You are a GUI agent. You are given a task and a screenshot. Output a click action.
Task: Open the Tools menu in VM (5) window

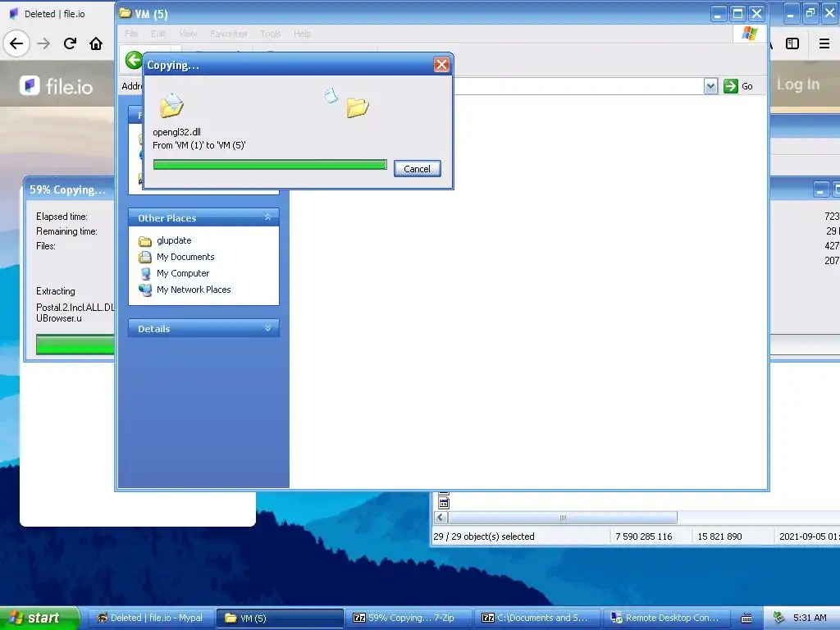tap(271, 33)
